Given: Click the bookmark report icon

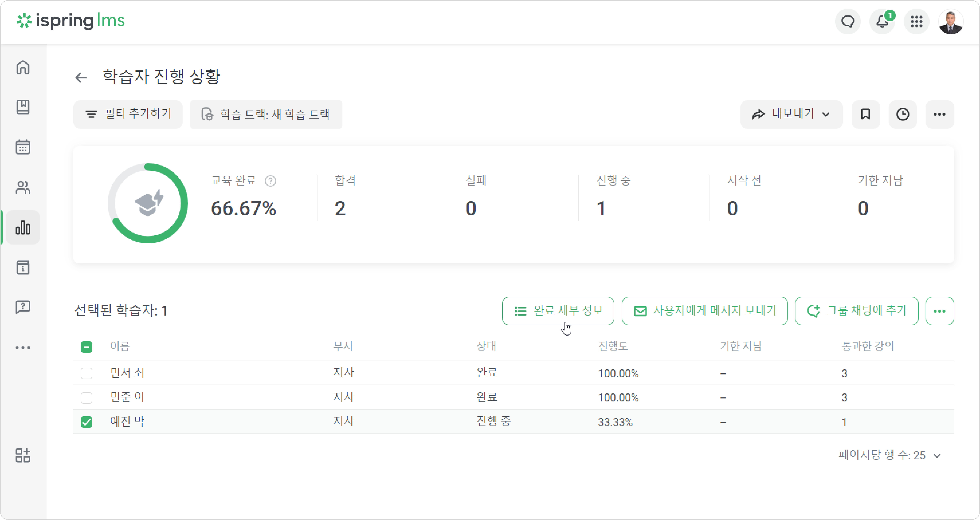Looking at the screenshot, I should [866, 114].
